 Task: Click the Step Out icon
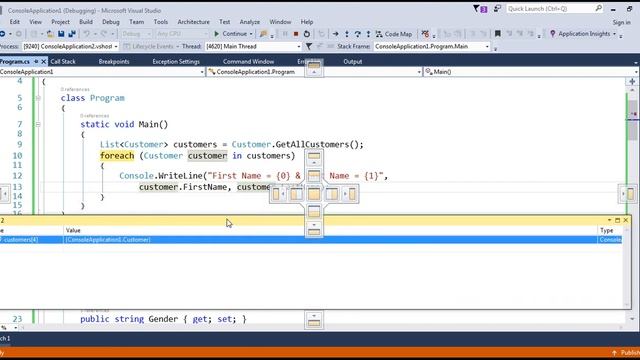[x=368, y=34]
